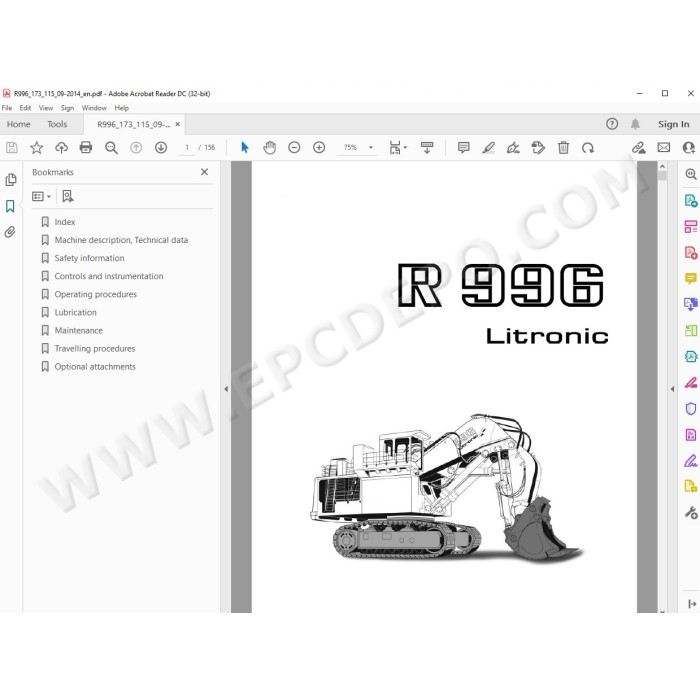Click the stamp tool icon
Image resolution: width=700 pixels, height=700 pixels.
pos(538,147)
